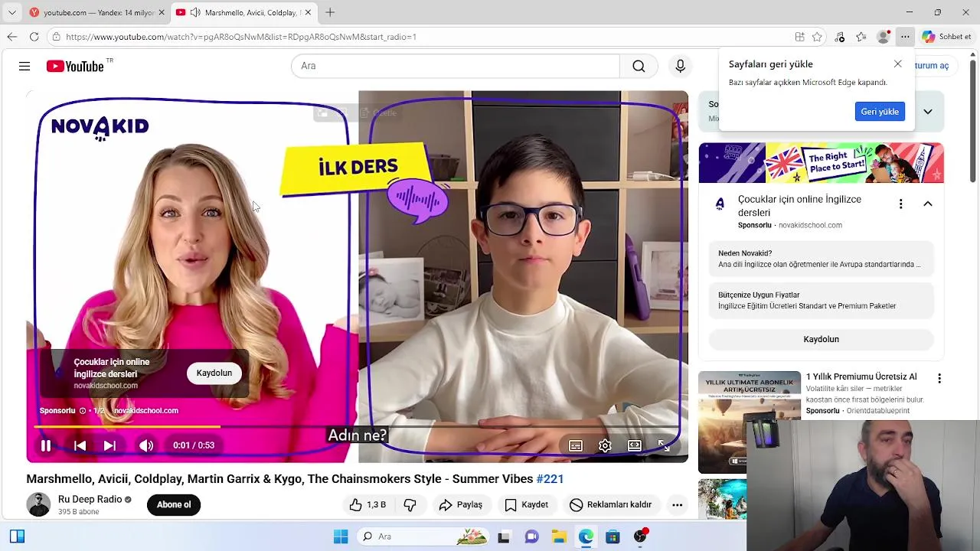This screenshot has height=551, width=980.
Task: Share the video via Paylaş
Action: [461, 505]
